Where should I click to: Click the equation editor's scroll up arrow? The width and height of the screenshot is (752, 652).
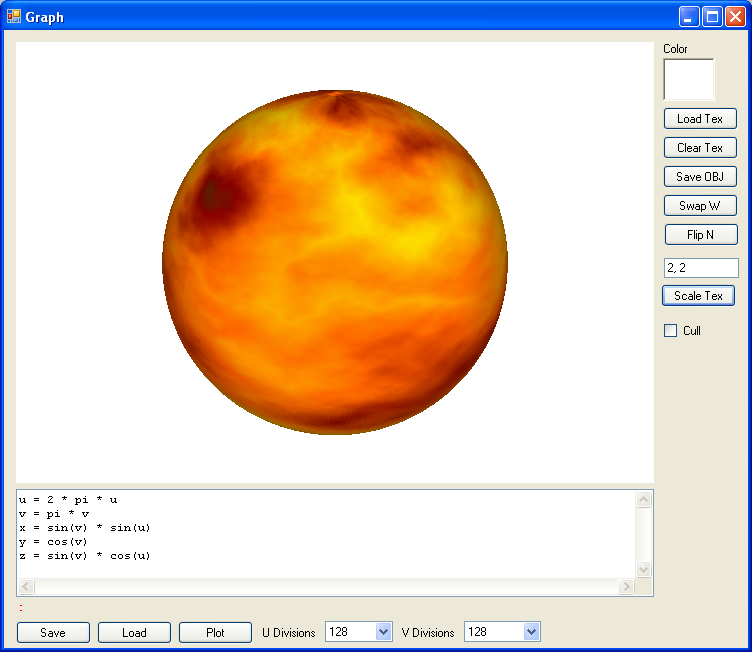coord(644,499)
